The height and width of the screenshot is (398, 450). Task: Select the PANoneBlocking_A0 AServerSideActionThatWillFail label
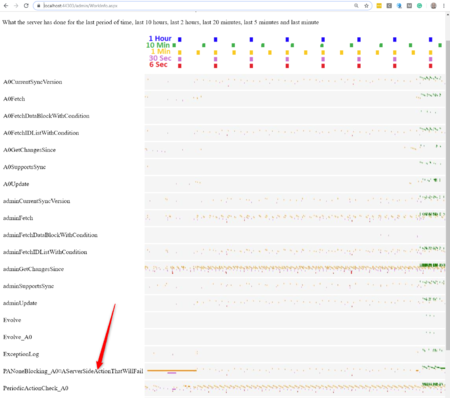tap(73, 371)
